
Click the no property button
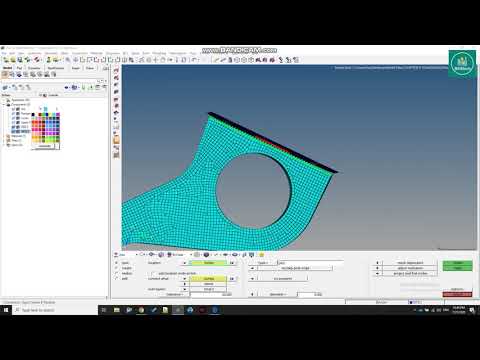click(x=282, y=278)
